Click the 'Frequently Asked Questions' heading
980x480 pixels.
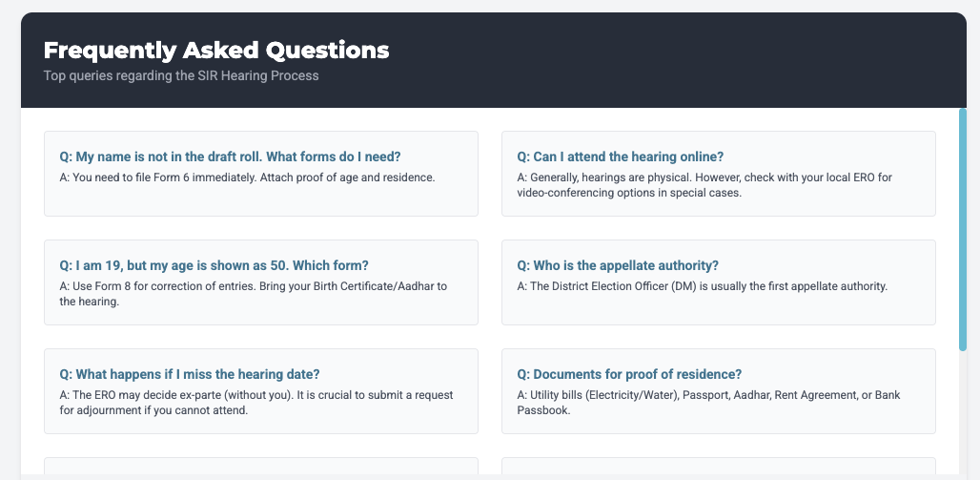(x=216, y=51)
